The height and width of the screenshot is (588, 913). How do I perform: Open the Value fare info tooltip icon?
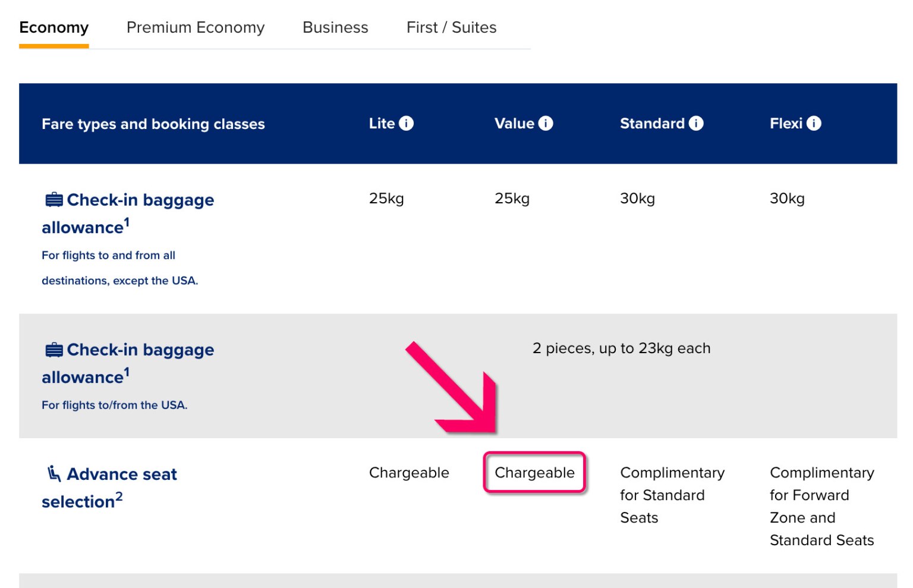click(x=545, y=123)
